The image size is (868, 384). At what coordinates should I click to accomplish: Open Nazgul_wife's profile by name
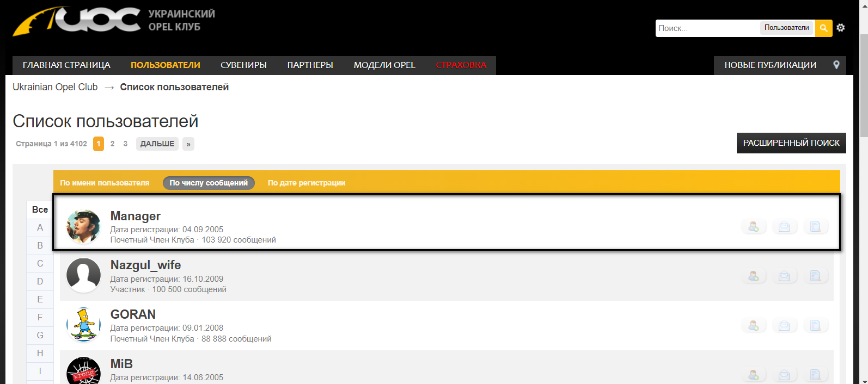(x=145, y=265)
